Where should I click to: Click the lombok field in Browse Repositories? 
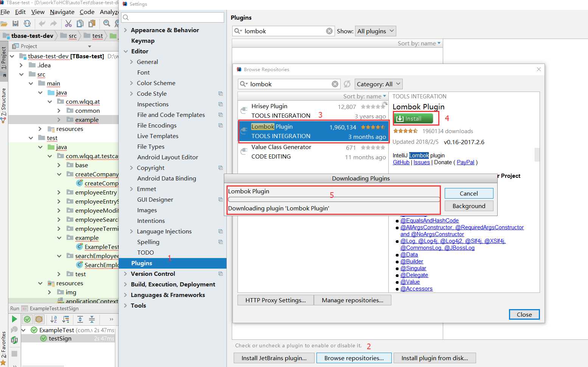point(289,84)
